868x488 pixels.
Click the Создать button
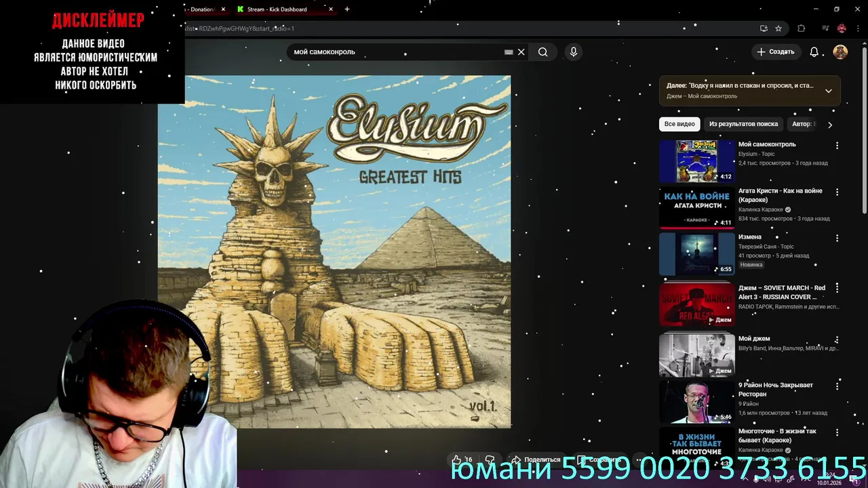coord(775,52)
